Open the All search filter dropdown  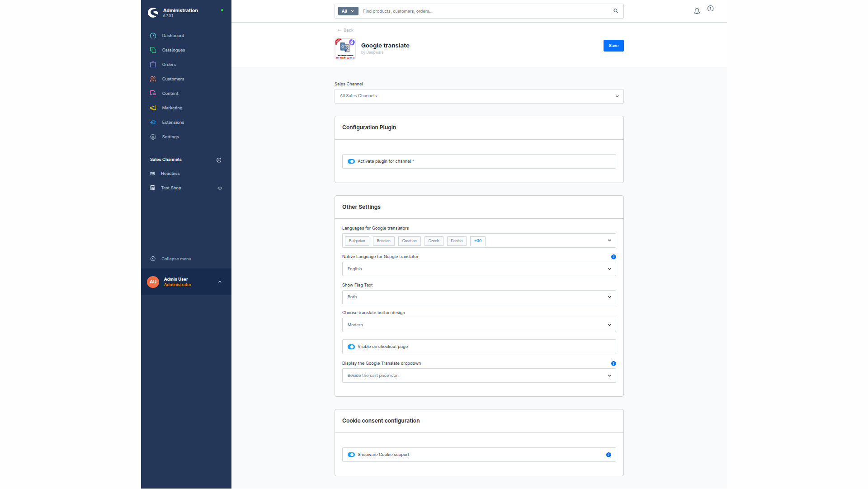(x=348, y=11)
